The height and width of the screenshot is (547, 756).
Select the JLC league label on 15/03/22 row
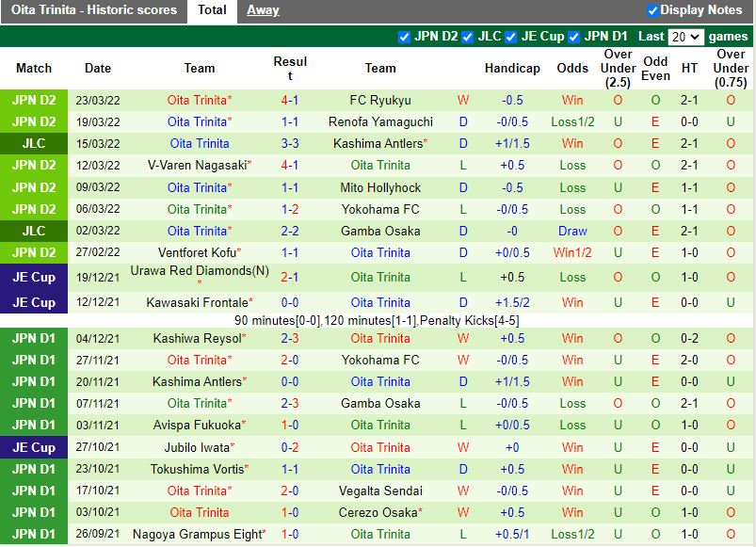pos(34,144)
